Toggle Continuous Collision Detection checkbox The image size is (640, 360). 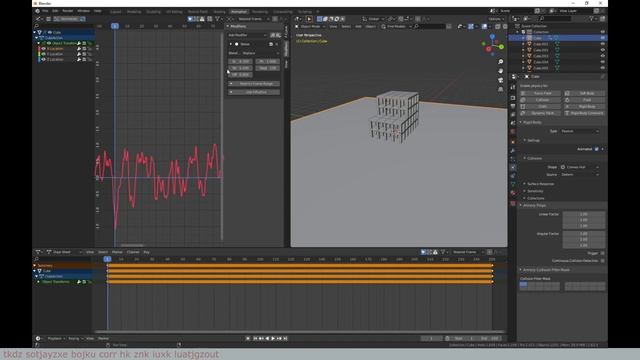602,260
